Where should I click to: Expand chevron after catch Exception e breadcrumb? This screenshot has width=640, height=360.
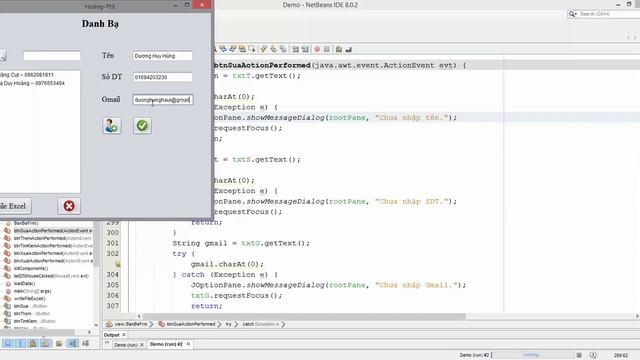pyautogui.click(x=283, y=324)
